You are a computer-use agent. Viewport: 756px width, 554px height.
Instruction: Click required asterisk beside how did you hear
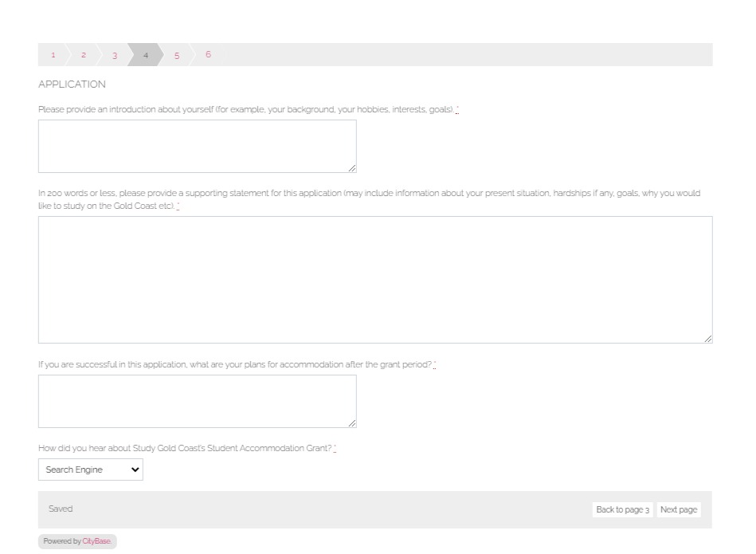(335, 448)
